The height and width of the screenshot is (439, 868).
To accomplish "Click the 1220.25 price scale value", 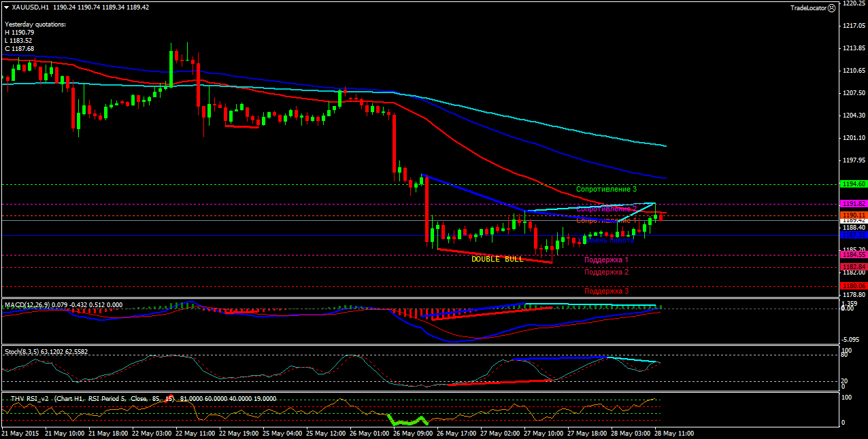I will pyautogui.click(x=853, y=3).
